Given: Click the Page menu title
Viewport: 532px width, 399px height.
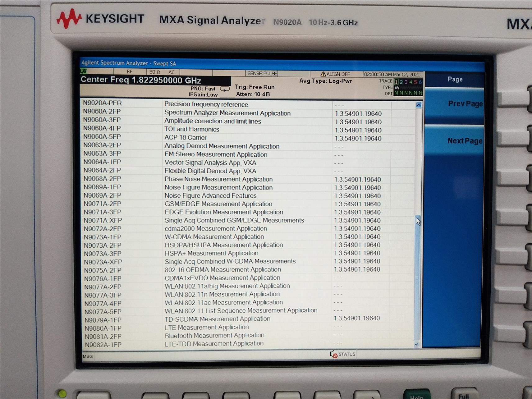Looking at the screenshot, I should [455, 79].
